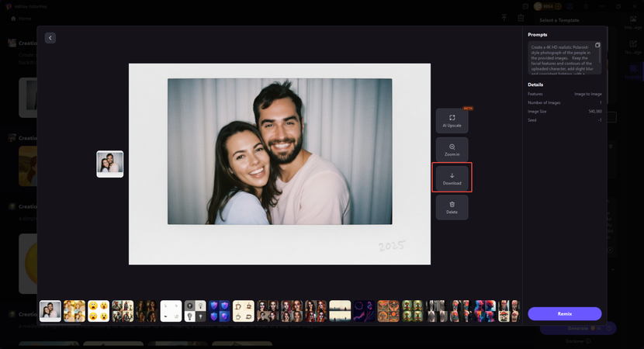
Task: Choose the shocked emoji faces thumbnail
Action: (x=99, y=311)
